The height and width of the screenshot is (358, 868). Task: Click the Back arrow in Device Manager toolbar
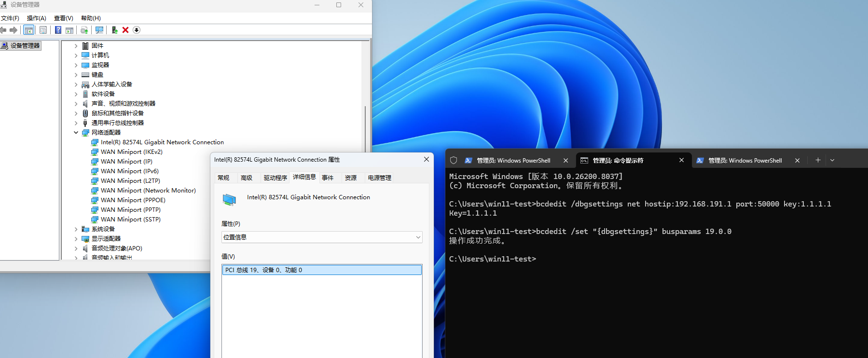[3, 30]
